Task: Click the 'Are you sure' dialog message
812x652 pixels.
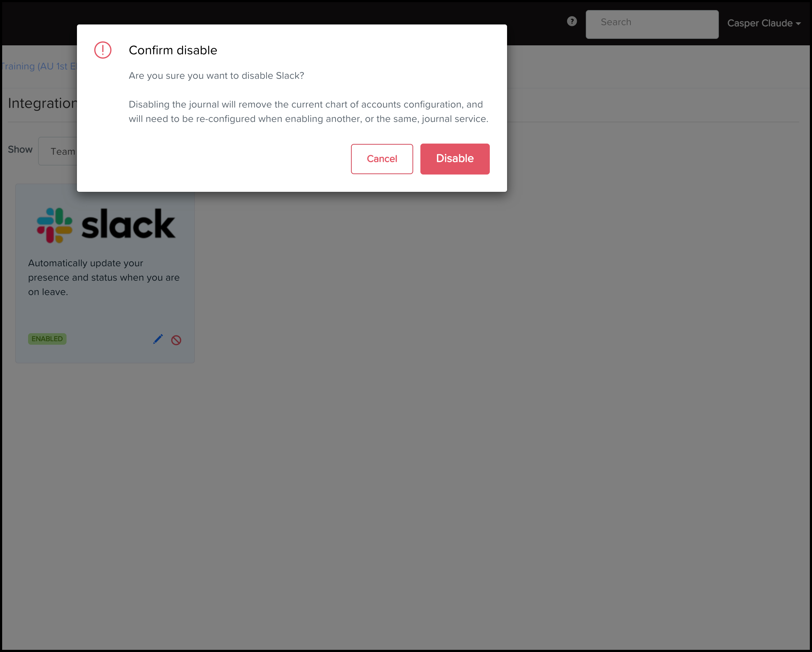Action: 216,76
